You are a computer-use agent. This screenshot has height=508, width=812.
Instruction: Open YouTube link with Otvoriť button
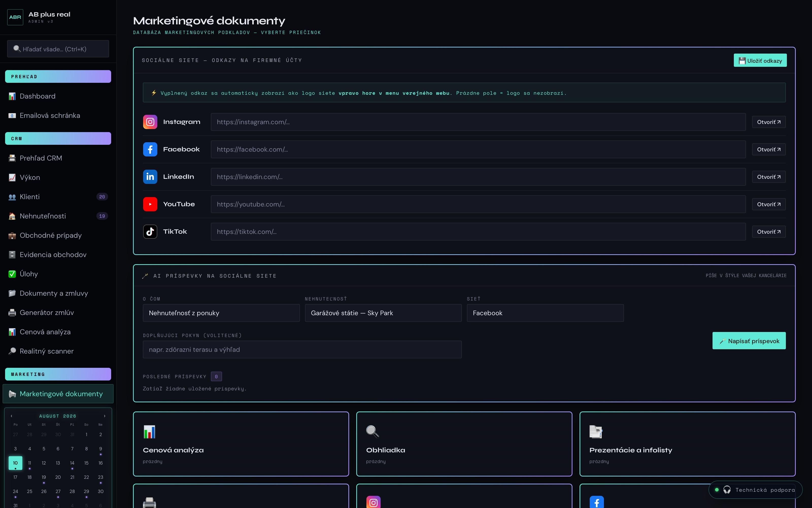click(x=769, y=204)
